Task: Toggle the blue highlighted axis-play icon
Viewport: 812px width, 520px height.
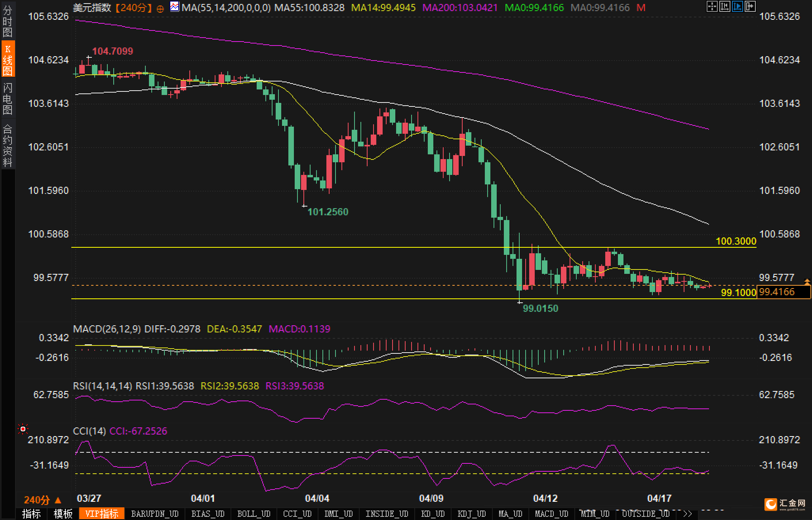Action: click(737, 6)
